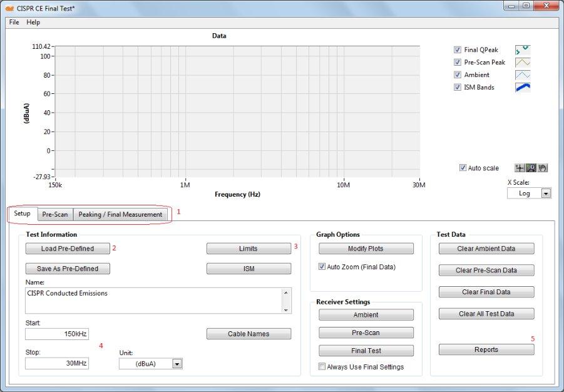Open the Unit (dBuA) dropdown
The height and width of the screenshot is (392, 564).
click(177, 364)
